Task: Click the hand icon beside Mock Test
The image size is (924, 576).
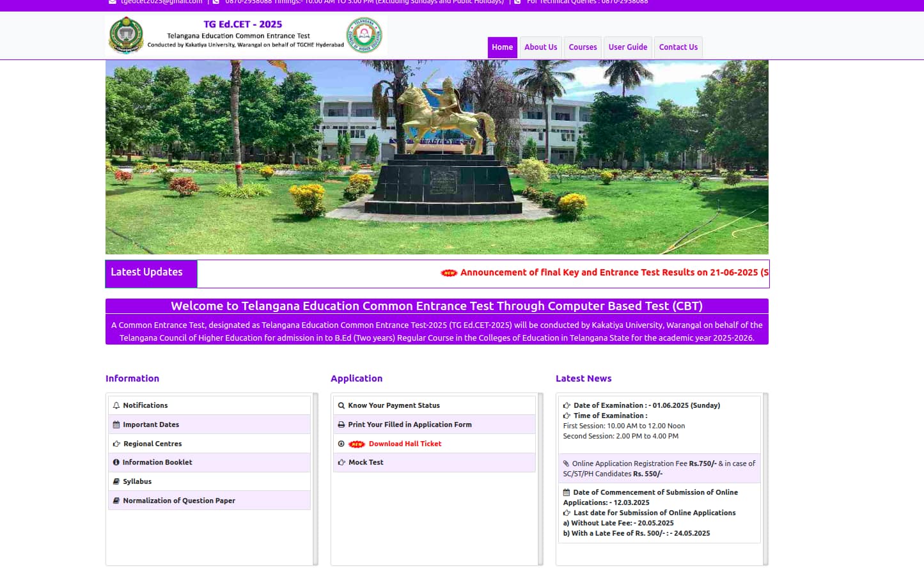Action: pyautogui.click(x=341, y=462)
